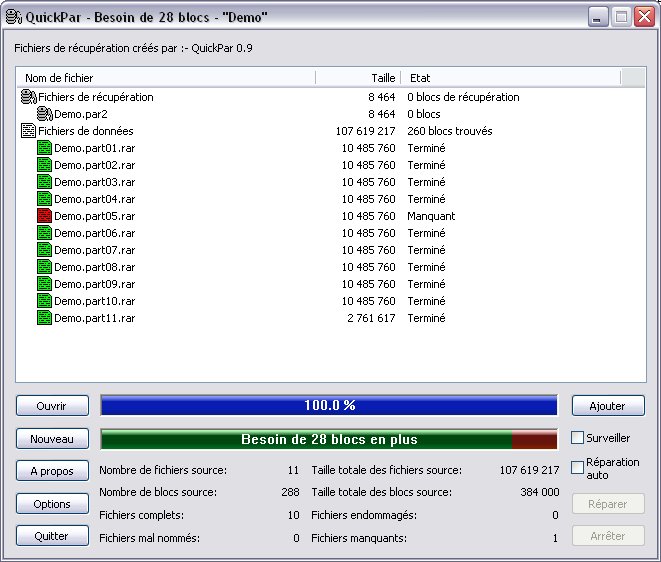
Task: Click the green icon of Demo.part07.rar
Action: (44, 250)
